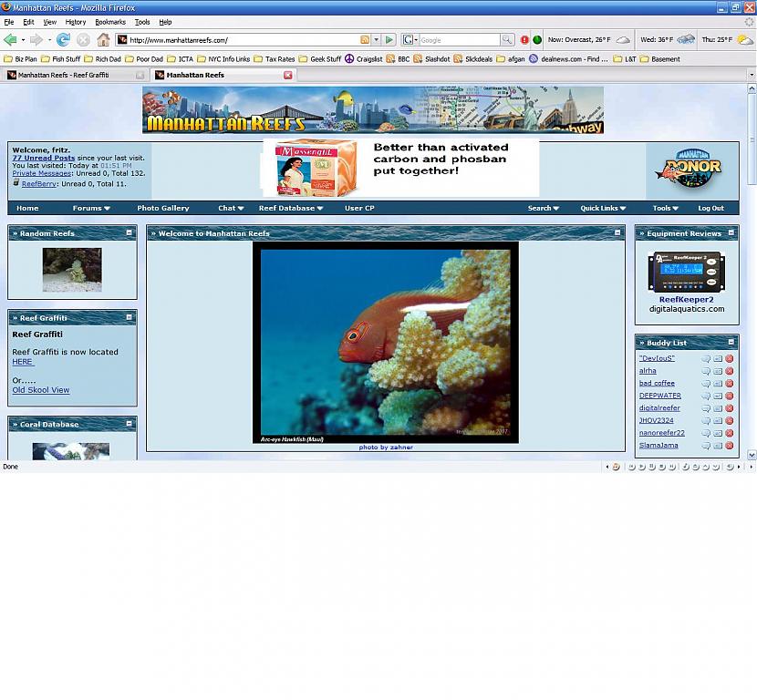
Task: Open the Bookmarks menu
Action: [110, 22]
